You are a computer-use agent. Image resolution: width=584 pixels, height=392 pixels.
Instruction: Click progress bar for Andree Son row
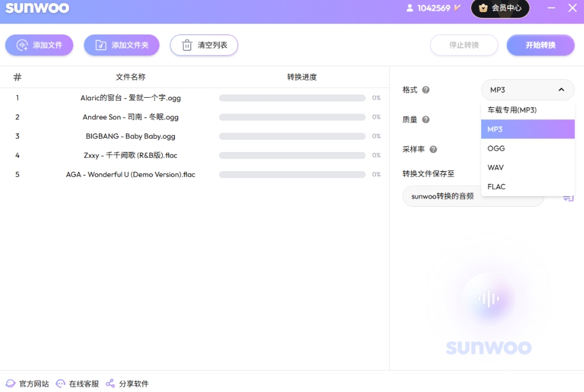tap(292, 117)
